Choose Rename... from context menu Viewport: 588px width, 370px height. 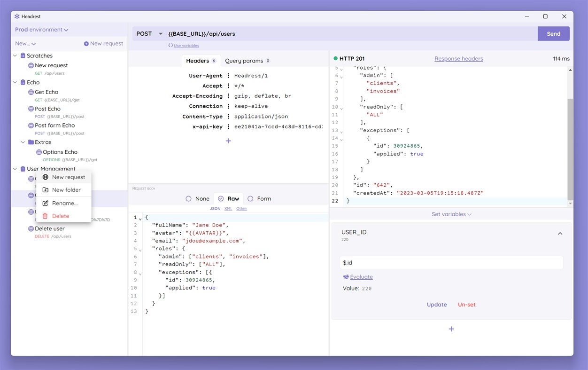pyautogui.click(x=64, y=203)
